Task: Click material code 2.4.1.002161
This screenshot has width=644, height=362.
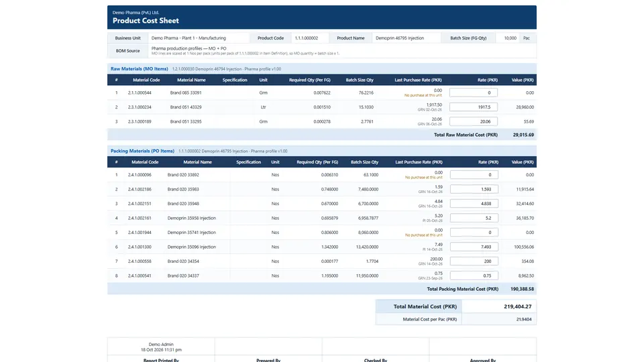Action: pos(140,218)
